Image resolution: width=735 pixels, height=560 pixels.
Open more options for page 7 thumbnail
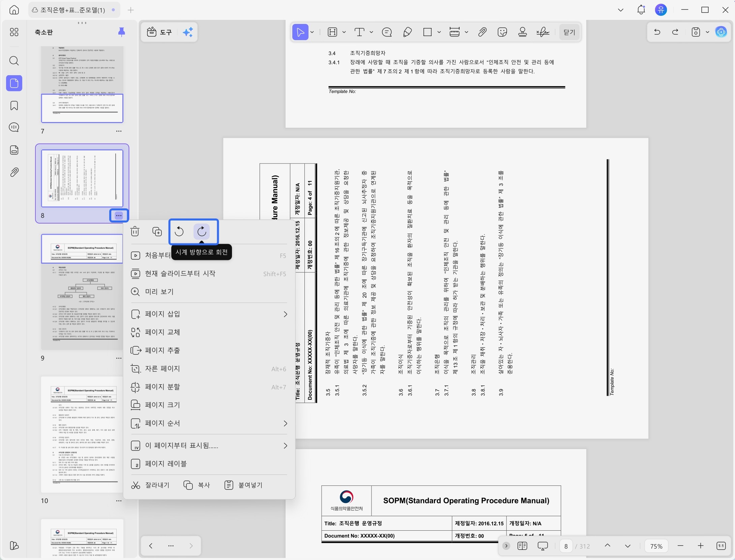pos(119,131)
